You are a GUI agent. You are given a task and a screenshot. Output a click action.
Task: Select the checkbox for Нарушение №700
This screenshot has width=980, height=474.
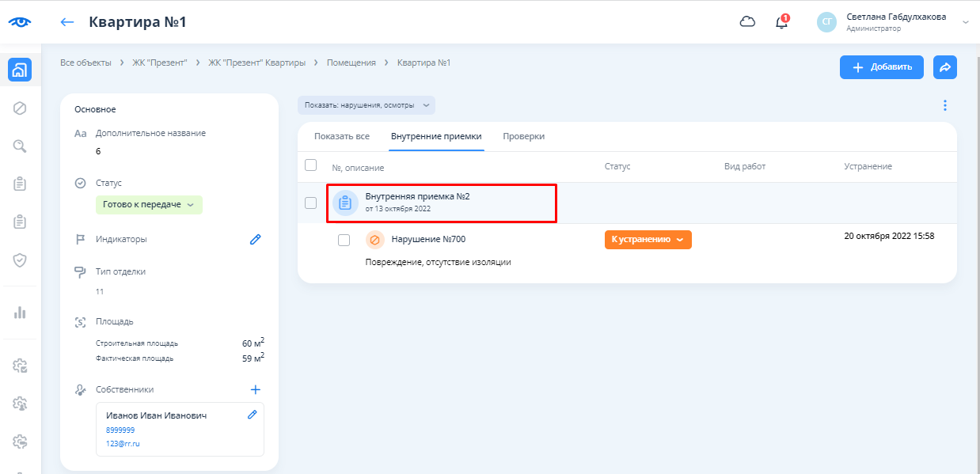344,240
